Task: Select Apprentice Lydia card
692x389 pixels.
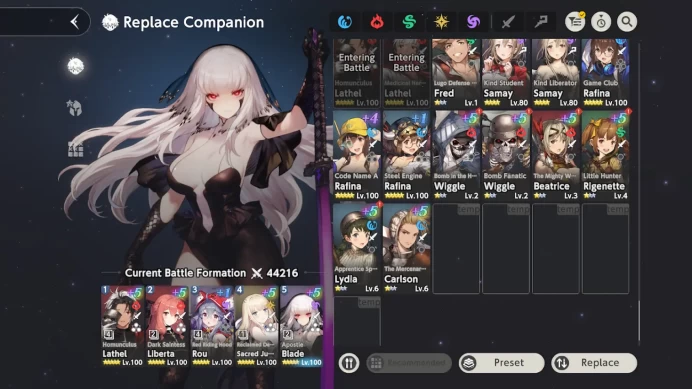Action: tap(357, 249)
